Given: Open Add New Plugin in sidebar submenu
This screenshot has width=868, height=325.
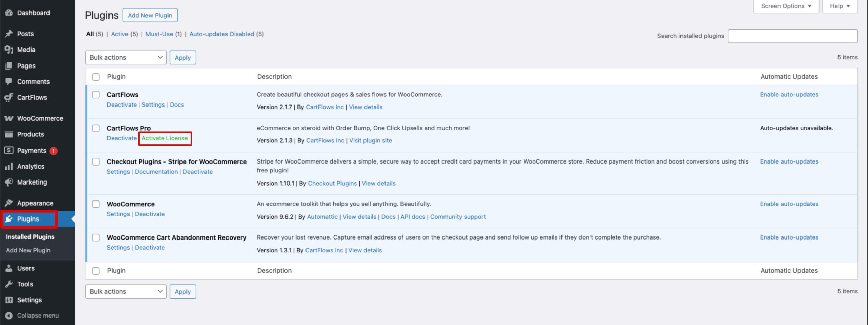Looking at the screenshot, I should coord(28,250).
